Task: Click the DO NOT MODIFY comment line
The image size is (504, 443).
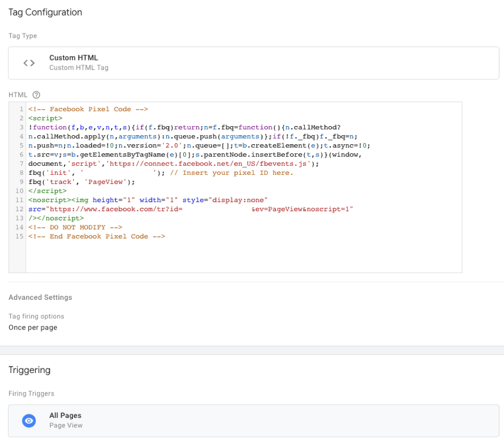Action: [x=75, y=227]
